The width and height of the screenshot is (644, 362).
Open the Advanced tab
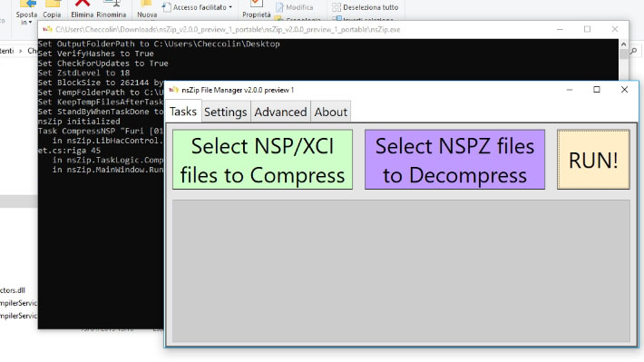pos(280,112)
